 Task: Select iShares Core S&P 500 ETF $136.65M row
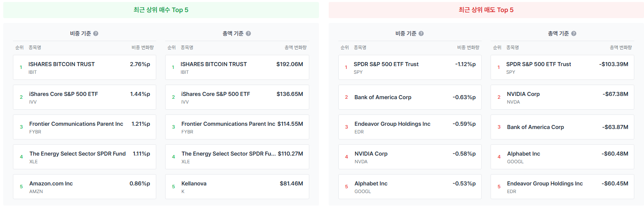[x=237, y=97]
